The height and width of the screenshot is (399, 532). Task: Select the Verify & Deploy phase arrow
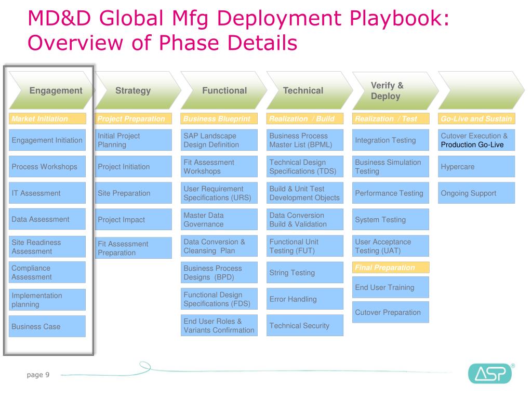[395, 90]
